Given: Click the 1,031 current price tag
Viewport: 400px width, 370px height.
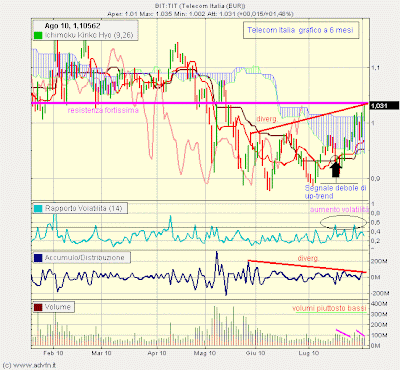Looking at the screenshot, I should 384,106.
